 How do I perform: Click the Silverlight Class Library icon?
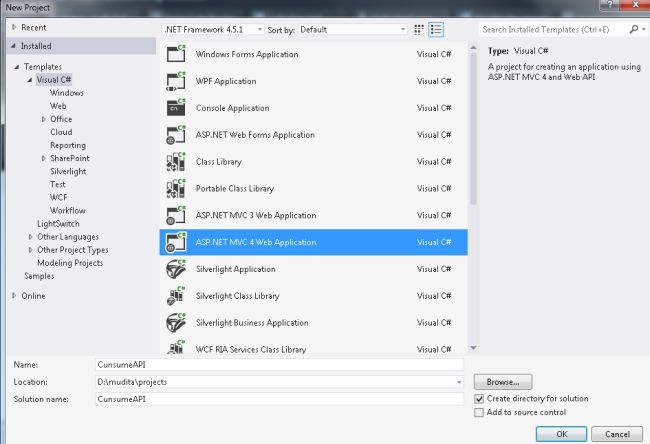pyautogui.click(x=176, y=296)
